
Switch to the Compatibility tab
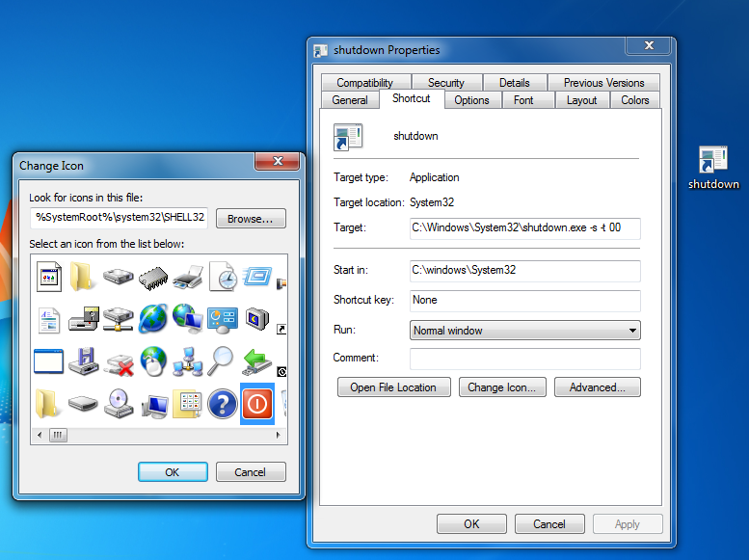[x=365, y=83]
